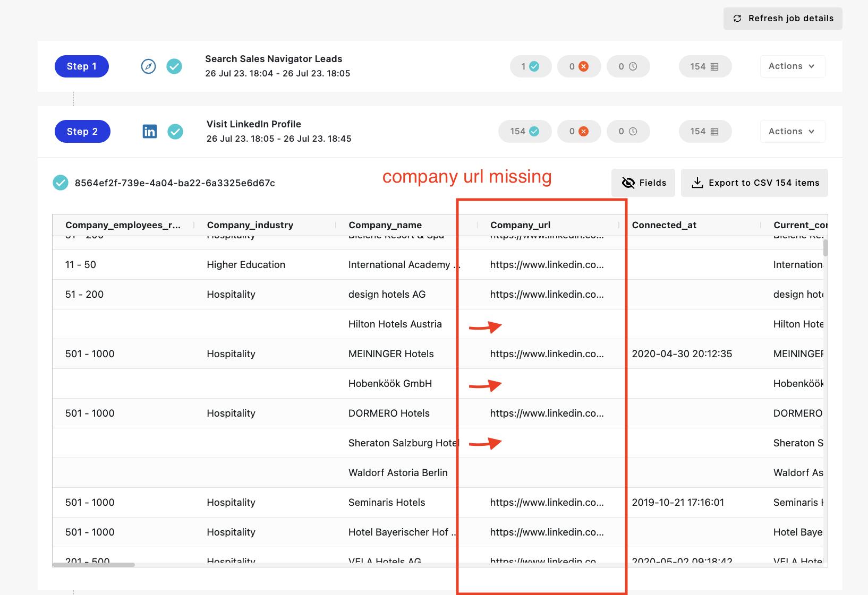Image resolution: width=868 pixels, height=595 pixels.
Task: Click the Hobenköök GmbH company name cell
Action: [390, 384]
